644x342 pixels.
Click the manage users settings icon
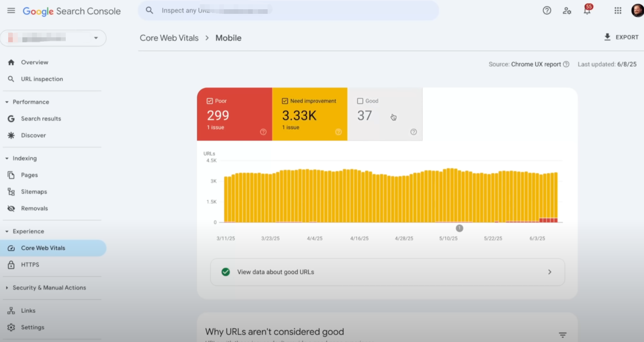(567, 11)
